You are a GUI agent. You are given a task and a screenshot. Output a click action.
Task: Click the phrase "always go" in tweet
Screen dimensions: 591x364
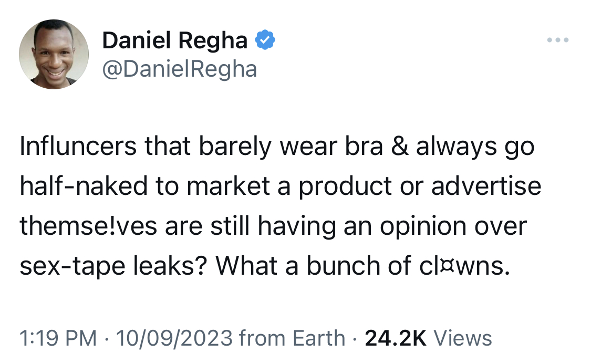pyautogui.click(x=475, y=146)
